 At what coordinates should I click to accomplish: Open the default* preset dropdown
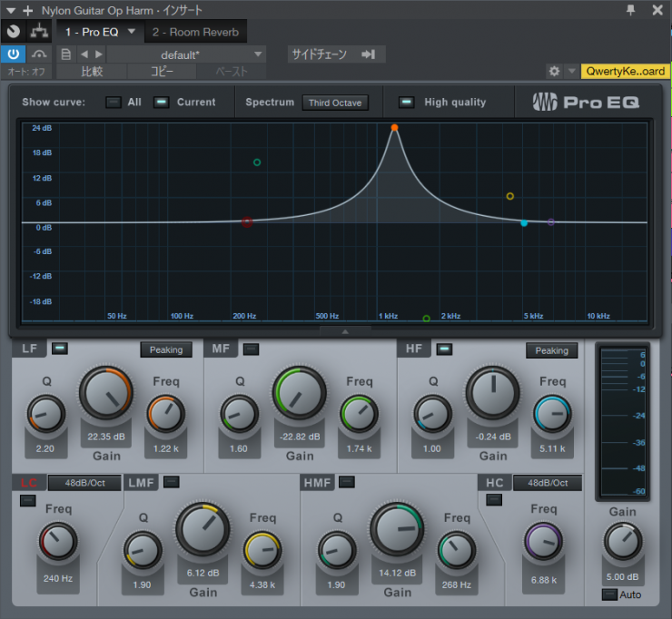tap(186, 54)
